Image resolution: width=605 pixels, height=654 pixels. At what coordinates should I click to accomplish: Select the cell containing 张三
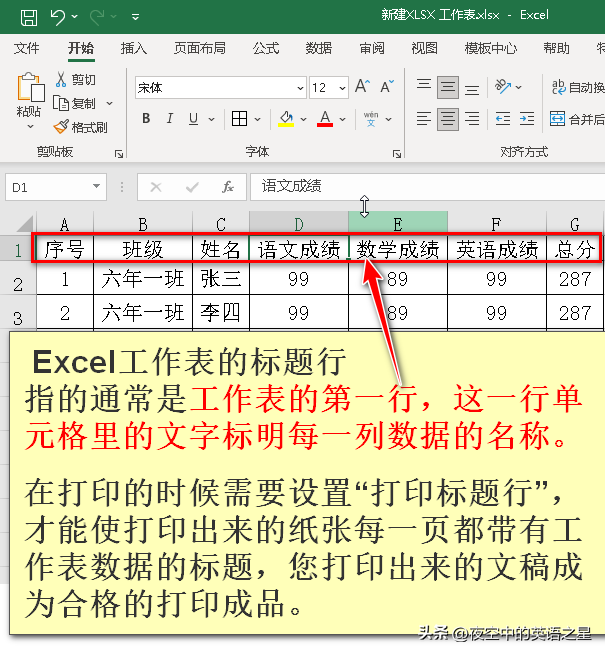click(x=221, y=279)
